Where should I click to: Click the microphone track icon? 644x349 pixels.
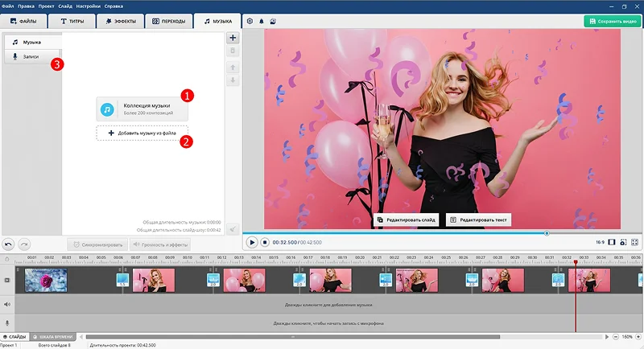pyautogui.click(x=7, y=322)
